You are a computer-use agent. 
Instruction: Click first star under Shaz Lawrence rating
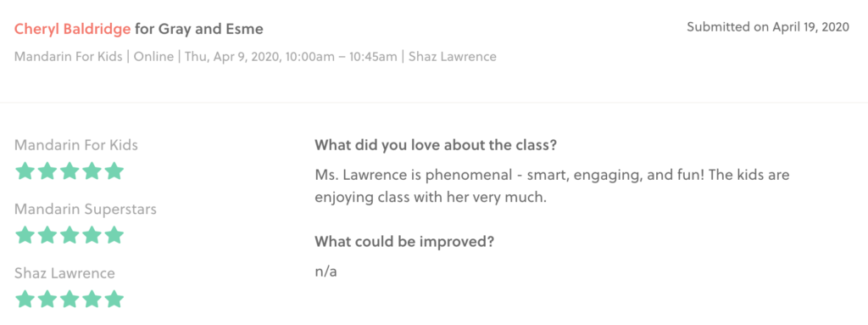pyautogui.click(x=25, y=300)
